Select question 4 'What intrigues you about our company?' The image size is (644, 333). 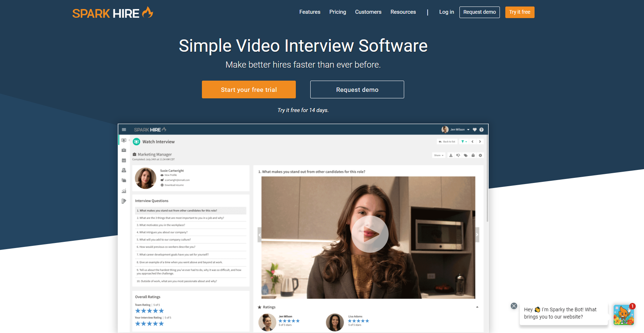pos(191,232)
